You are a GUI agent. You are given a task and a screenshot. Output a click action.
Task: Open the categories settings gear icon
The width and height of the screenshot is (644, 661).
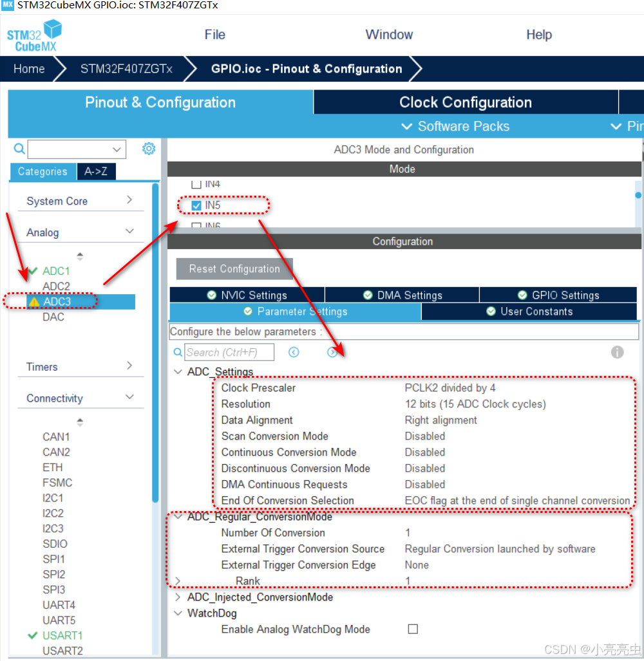(x=149, y=149)
